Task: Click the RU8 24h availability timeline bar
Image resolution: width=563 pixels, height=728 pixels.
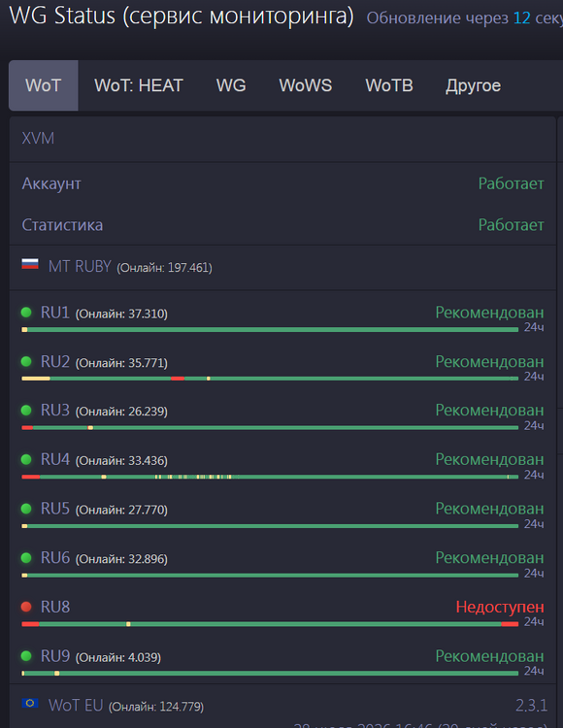Action: [x=270, y=624]
